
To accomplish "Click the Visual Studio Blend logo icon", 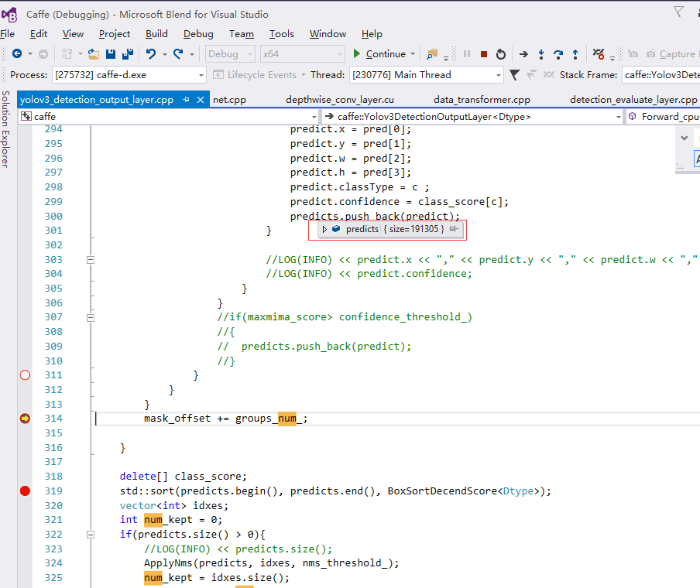I will point(9,14).
